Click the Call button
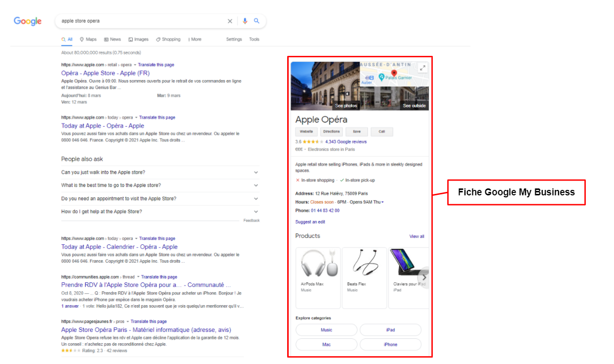This screenshot has width=614, height=364. (382, 132)
